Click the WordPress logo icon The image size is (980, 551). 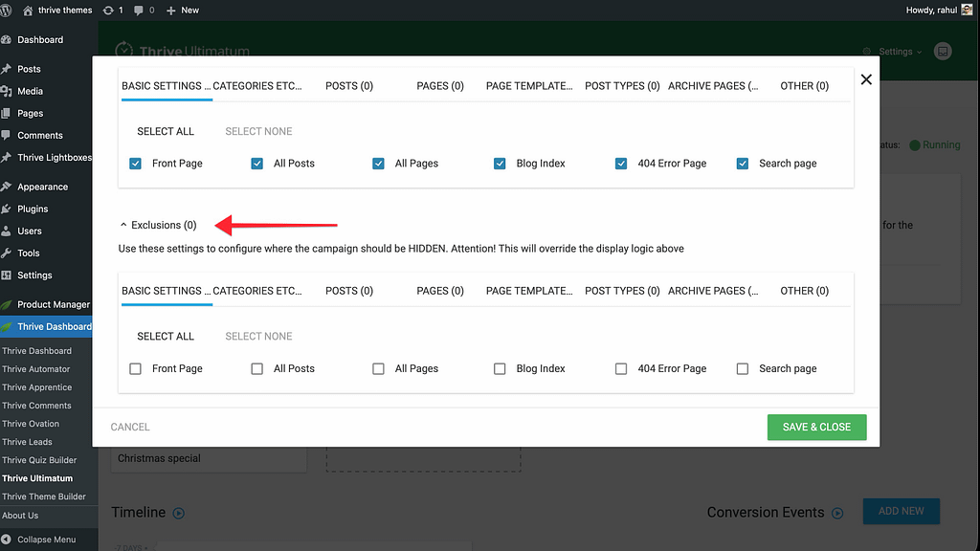coord(8,10)
